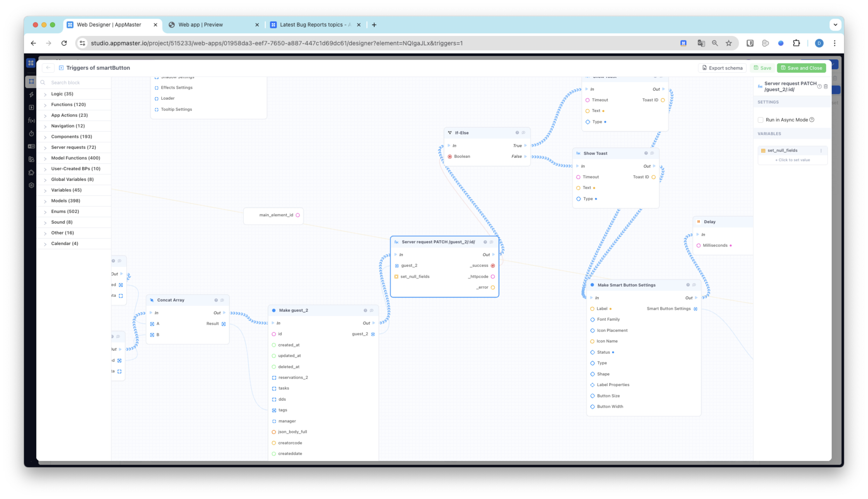
Task: Delete the Server request PATCH block via trash icon
Action: tap(825, 86)
